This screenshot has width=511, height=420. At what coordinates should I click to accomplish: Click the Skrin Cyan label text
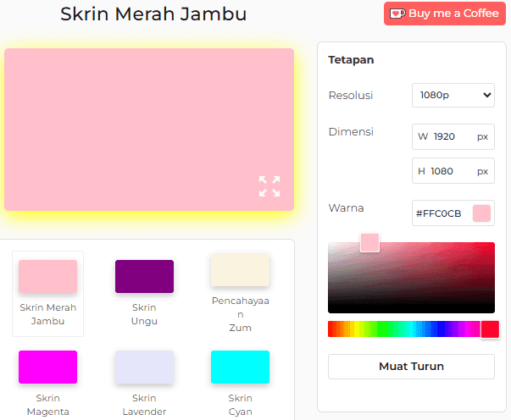coord(240,405)
